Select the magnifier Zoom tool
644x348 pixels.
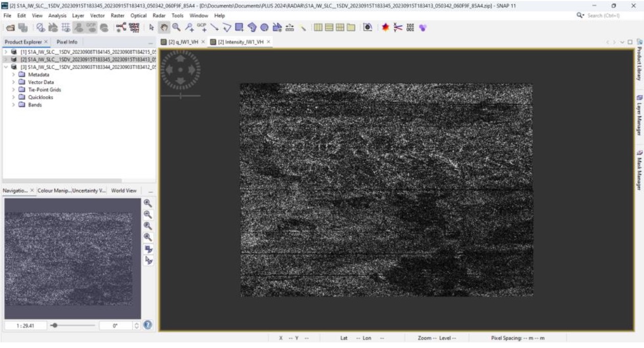click(176, 27)
